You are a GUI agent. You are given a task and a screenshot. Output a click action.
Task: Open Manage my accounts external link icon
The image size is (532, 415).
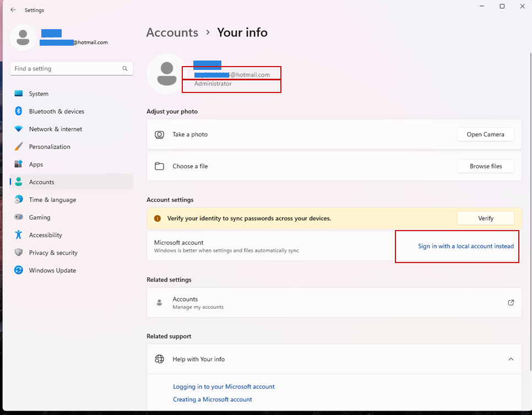click(511, 302)
